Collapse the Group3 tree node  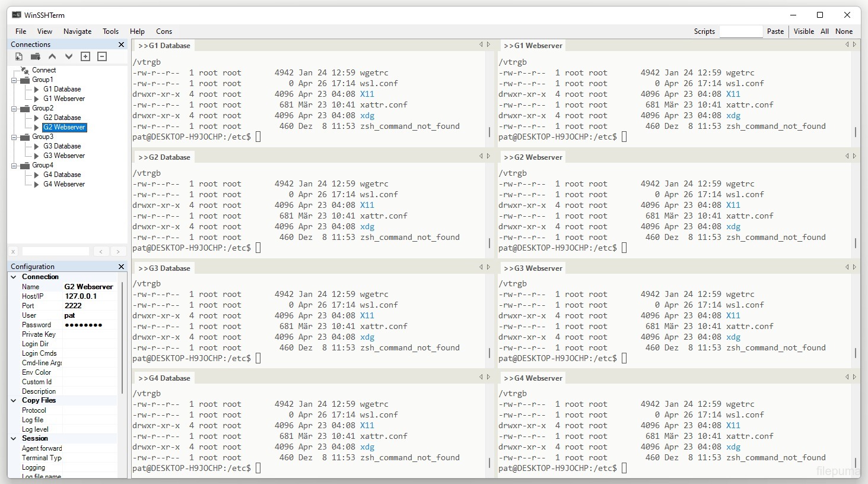14,137
